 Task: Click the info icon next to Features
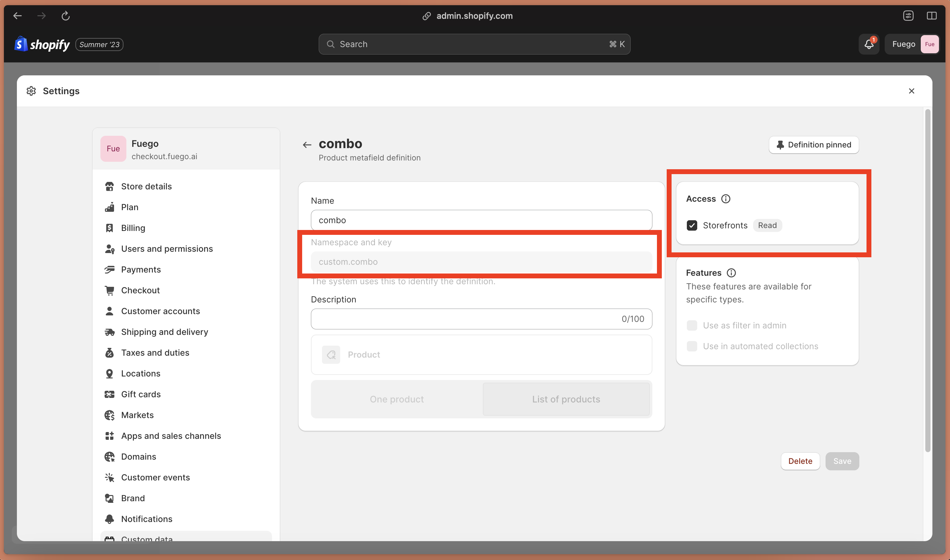click(731, 273)
